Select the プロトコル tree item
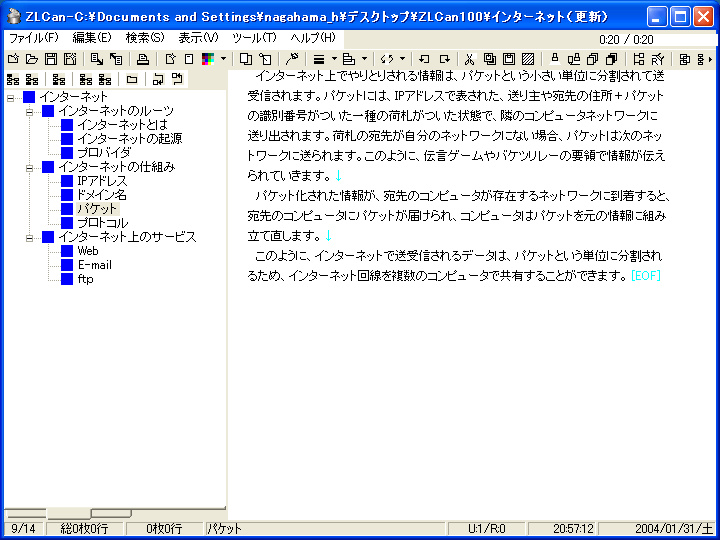720x540 pixels. click(x=103, y=223)
